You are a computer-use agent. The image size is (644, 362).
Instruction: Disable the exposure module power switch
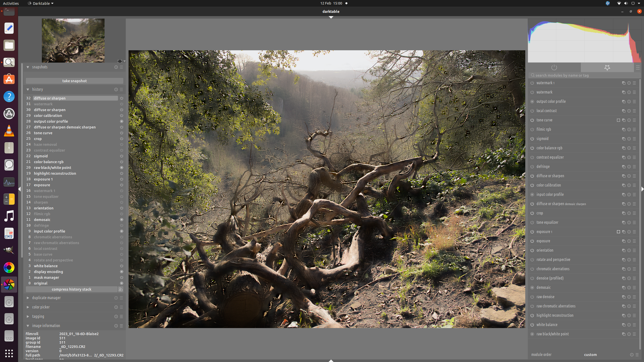(x=532, y=241)
